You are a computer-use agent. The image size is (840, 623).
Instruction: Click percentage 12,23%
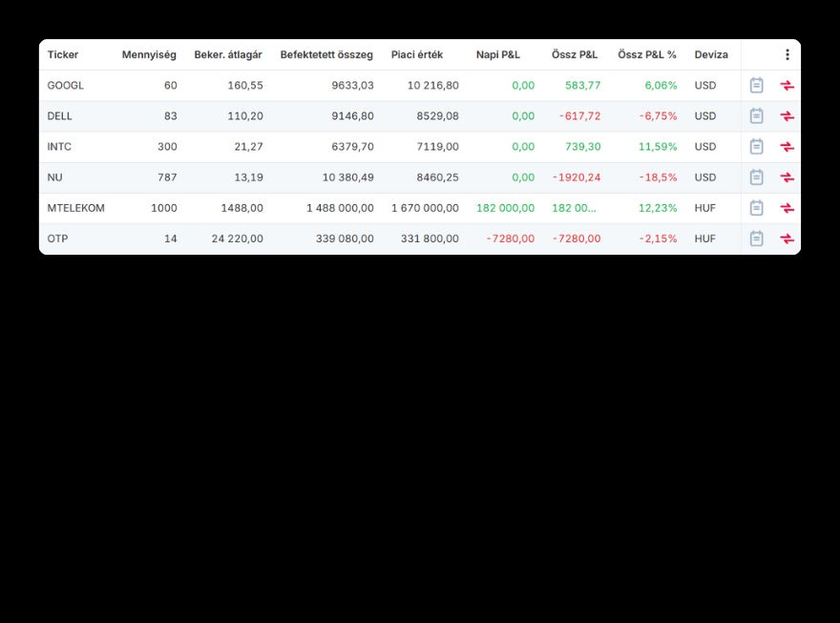658,208
